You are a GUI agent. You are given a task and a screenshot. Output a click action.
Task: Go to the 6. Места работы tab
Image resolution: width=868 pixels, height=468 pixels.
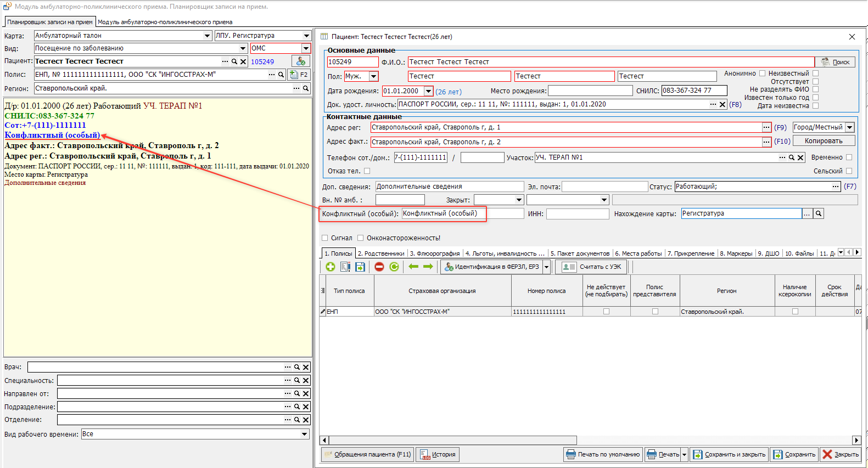tap(639, 253)
